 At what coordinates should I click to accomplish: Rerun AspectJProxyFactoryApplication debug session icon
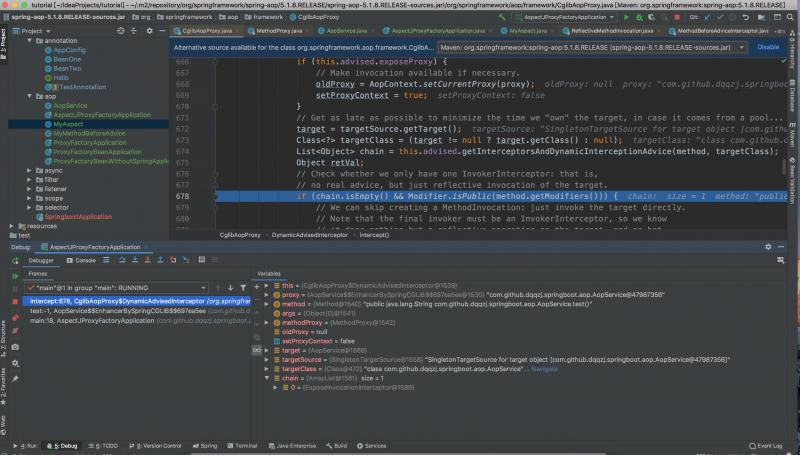[14, 259]
